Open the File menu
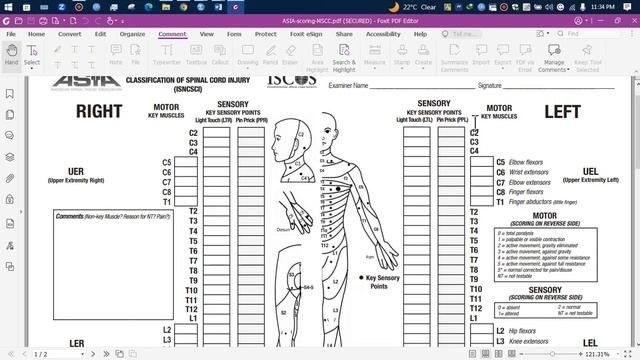640x360 pixels. tap(11, 34)
